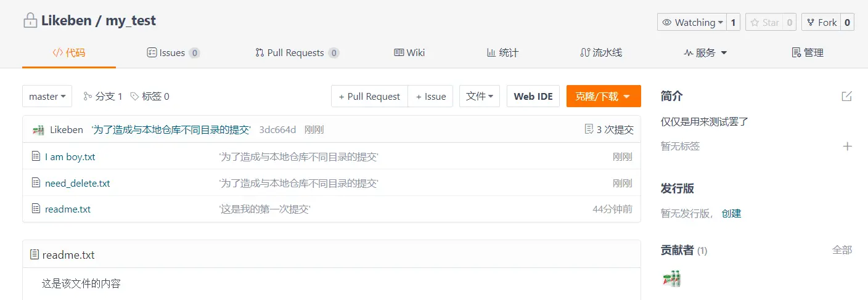Image resolution: width=868 pixels, height=300 pixels.
Task: Switch to the Issues tab
Action: [x=173, y=53]
